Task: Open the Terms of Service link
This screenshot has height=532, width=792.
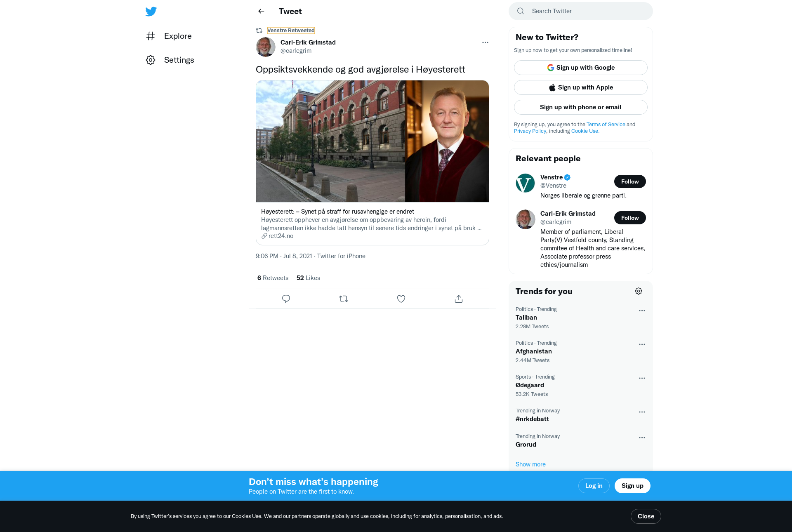Action: [606, 125]
